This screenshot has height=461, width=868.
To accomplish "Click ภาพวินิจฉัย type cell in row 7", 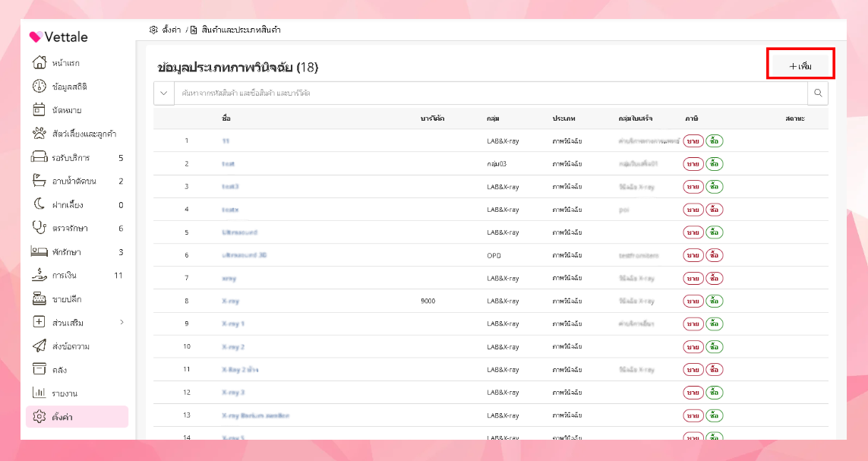I will [x=567, y=279].
